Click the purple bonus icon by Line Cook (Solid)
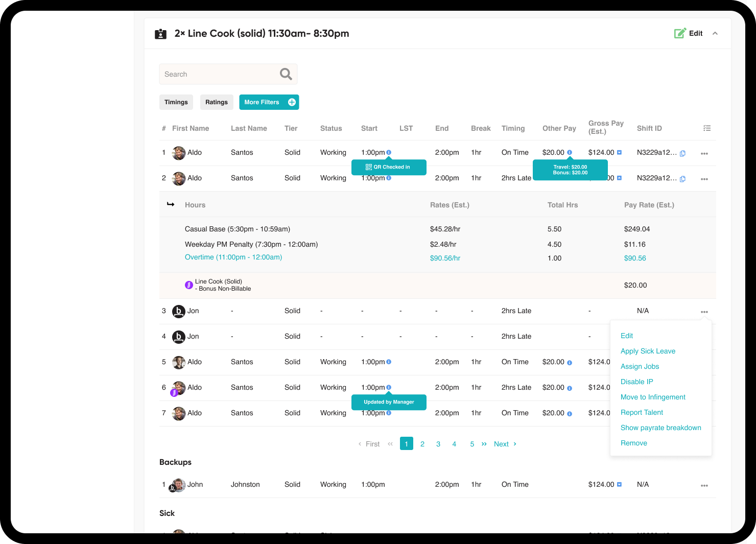This screenshot has width=756, height=544. click(x=188, y=285)
